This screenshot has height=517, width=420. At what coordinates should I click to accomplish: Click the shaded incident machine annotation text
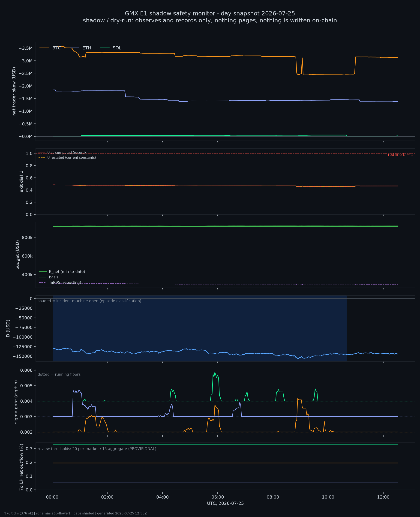pyautogui.click(x=90, y=301)
